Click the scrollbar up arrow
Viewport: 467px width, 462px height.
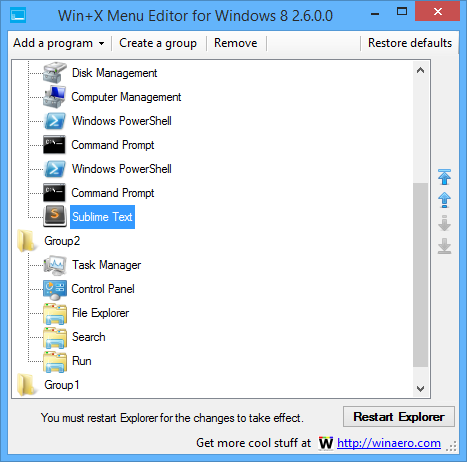[x=420, y=70]
